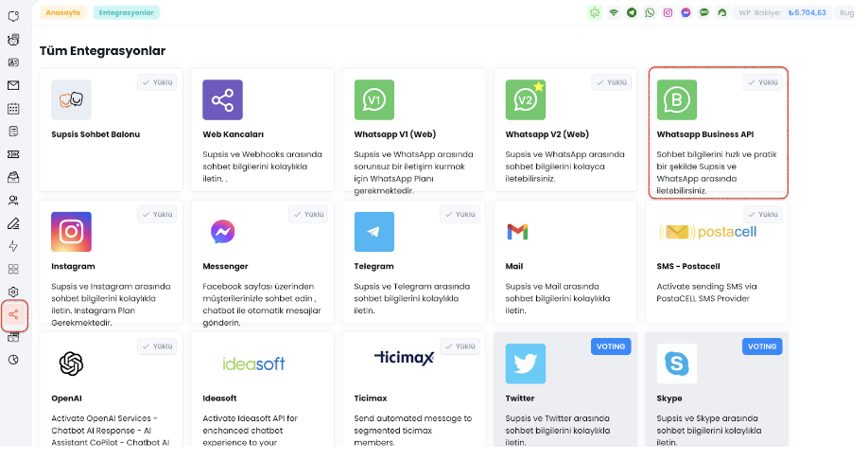Open the inbox tray icon in sidebar
The height and width of the screenshot is (460, 868).
13,177
